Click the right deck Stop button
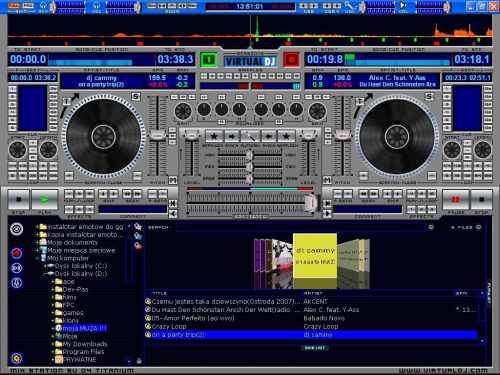Screen dimensions: 500x375 (481, 199)
